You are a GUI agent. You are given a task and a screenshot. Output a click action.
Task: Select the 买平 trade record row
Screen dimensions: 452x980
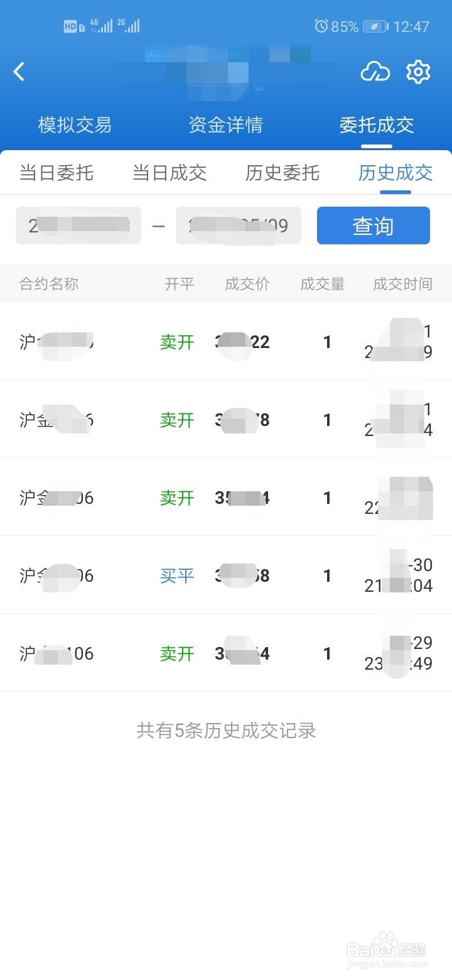coord(226,575)
